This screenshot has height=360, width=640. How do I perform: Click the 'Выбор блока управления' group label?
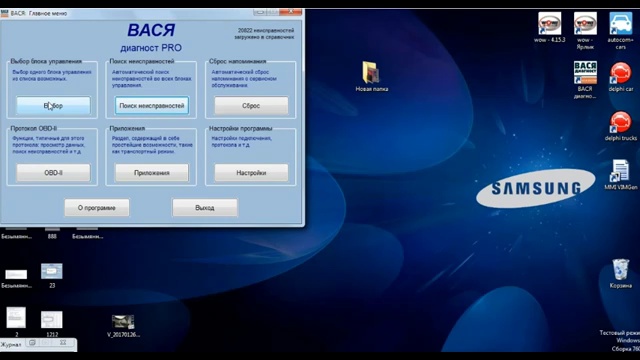(46, 61)
